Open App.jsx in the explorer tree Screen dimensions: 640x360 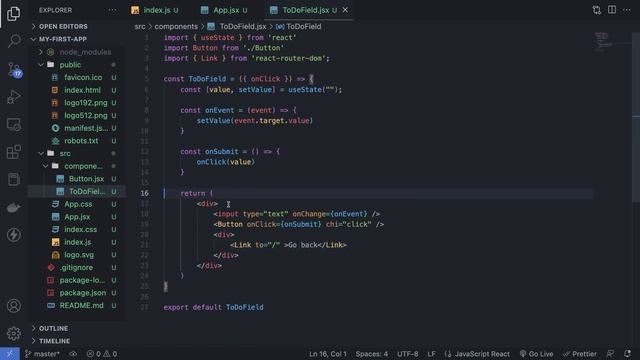pyautogui.click(x=77, y=217)
